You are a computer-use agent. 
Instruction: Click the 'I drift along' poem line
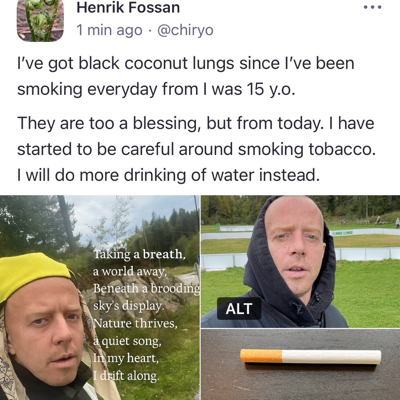tap(126, 376)
